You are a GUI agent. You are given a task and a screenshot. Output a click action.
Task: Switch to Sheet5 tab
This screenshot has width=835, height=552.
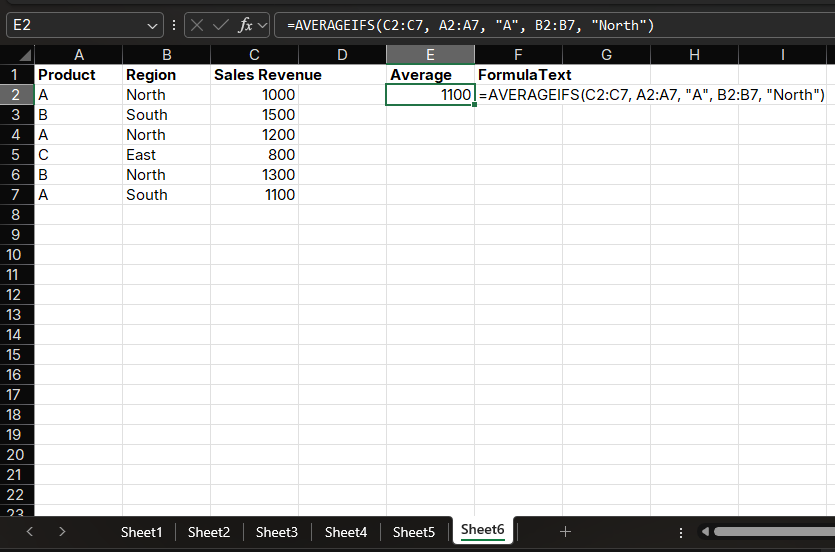coord(414,532)
